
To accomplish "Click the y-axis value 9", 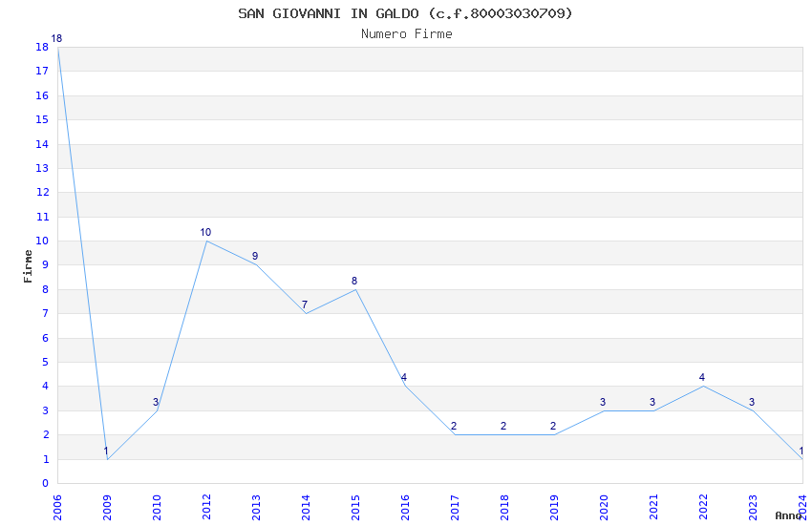I will click(46, 264).
